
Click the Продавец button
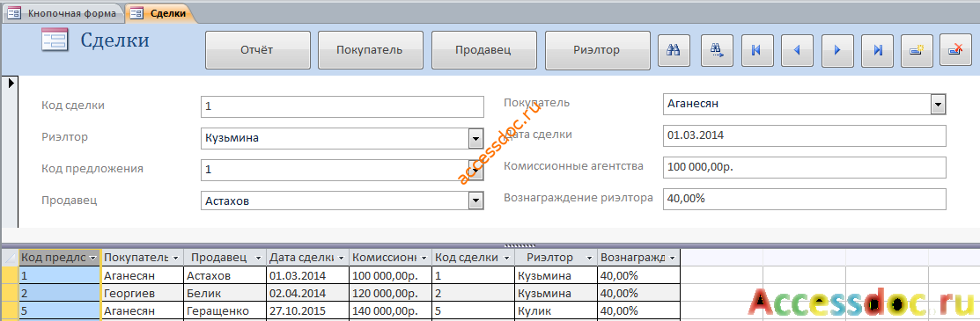[483, 50]
